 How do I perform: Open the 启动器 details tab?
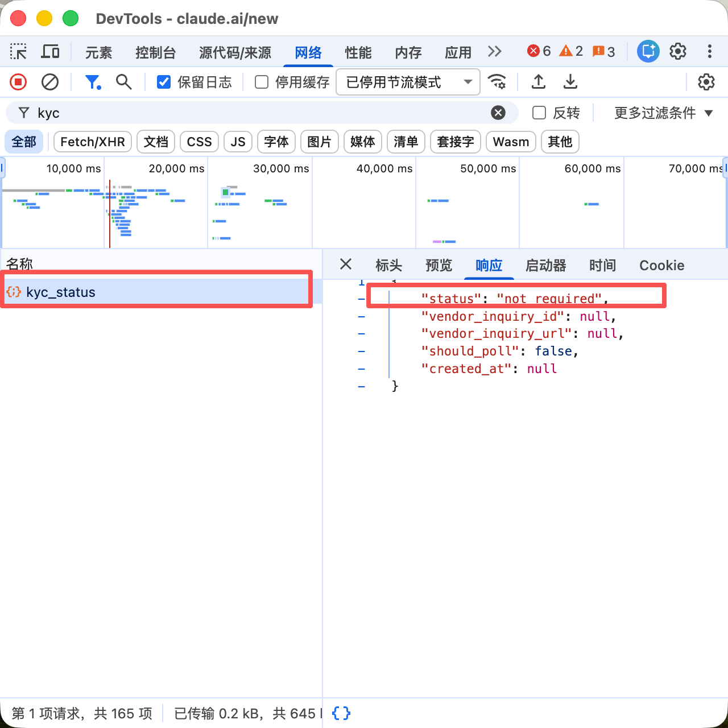[x=546, y=266]
